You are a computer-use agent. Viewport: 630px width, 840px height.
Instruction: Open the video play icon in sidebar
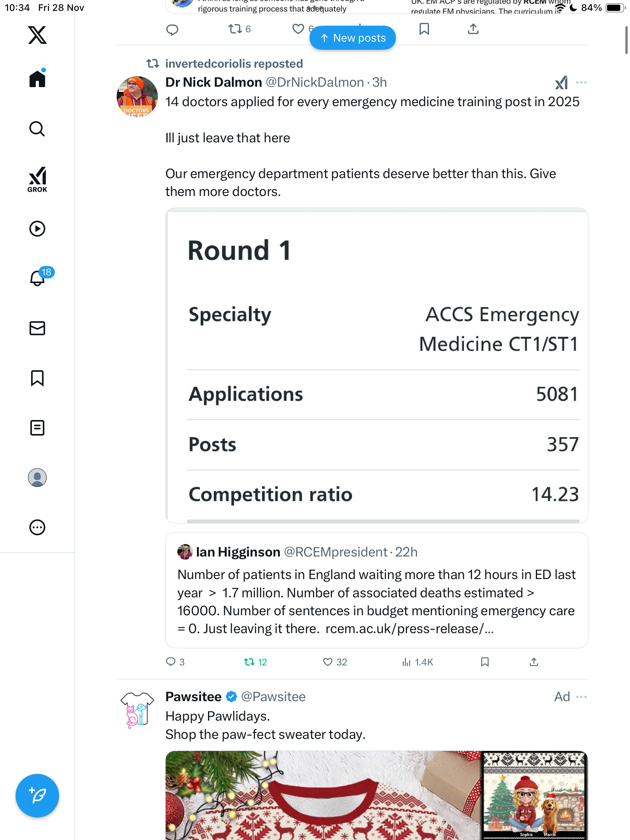(37, 229)
